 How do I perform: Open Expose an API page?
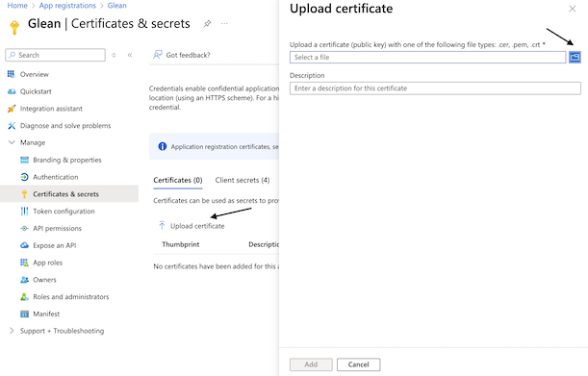click(x=55, y=245)
